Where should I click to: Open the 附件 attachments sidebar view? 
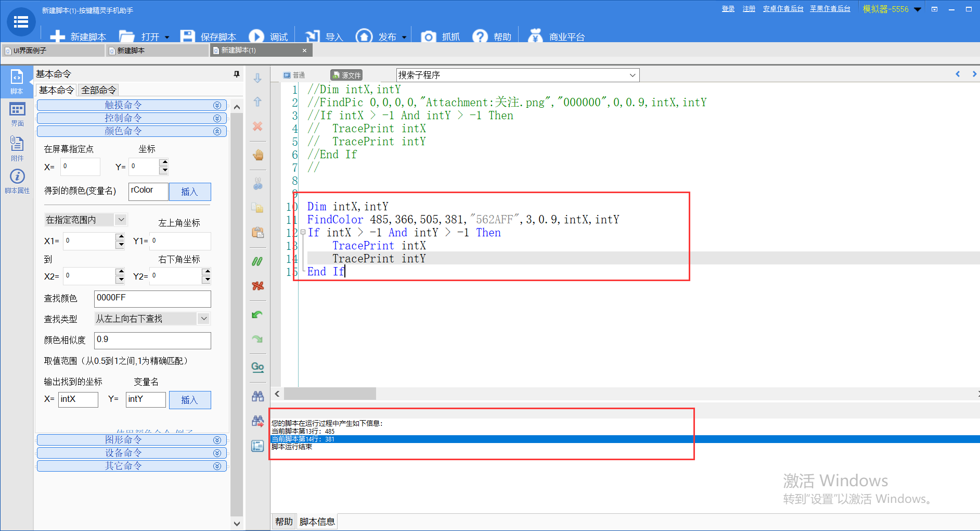click(17, 149)
